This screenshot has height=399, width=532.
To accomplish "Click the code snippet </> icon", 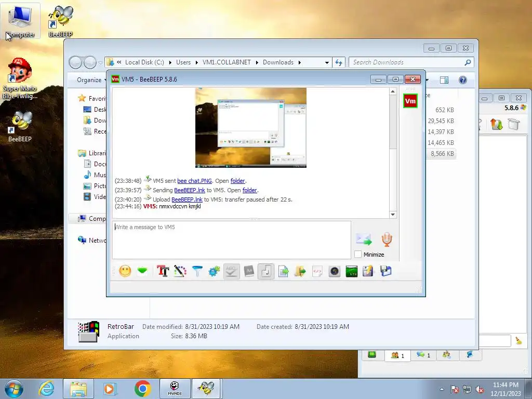I will [317, 271].
